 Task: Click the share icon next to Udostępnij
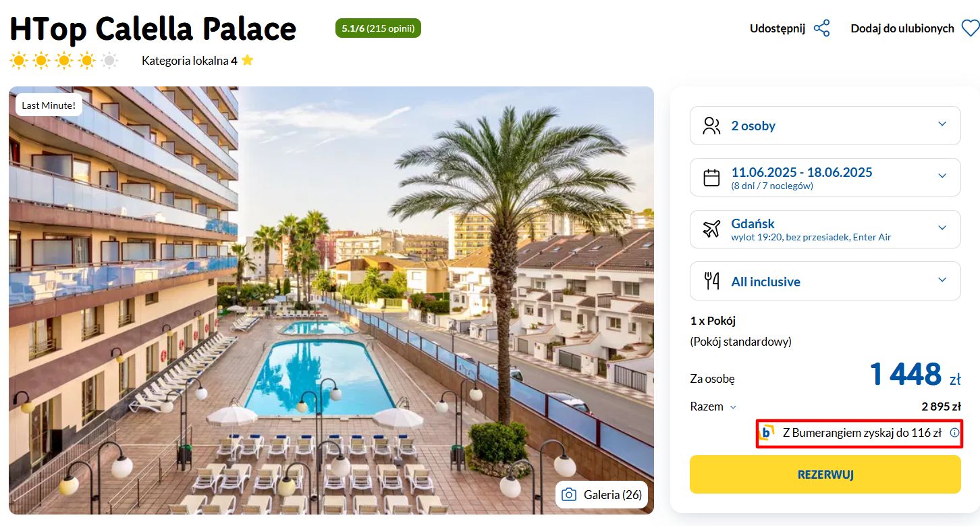821,28
